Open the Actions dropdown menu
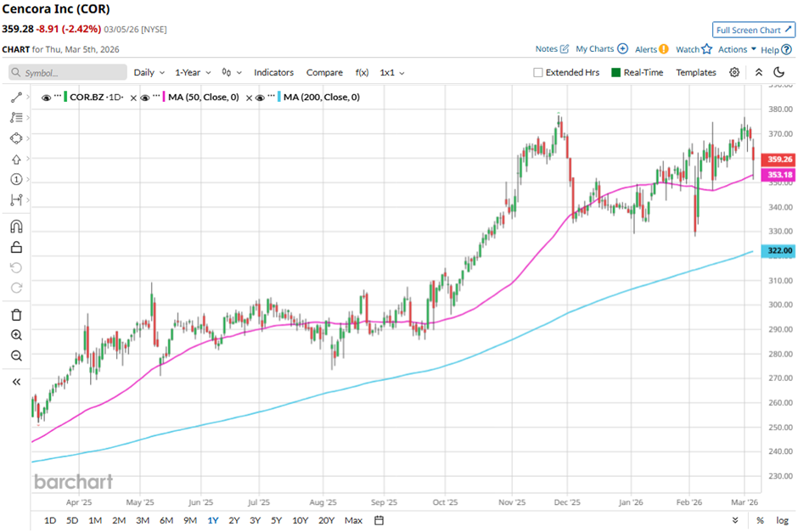 click(737, 49)
